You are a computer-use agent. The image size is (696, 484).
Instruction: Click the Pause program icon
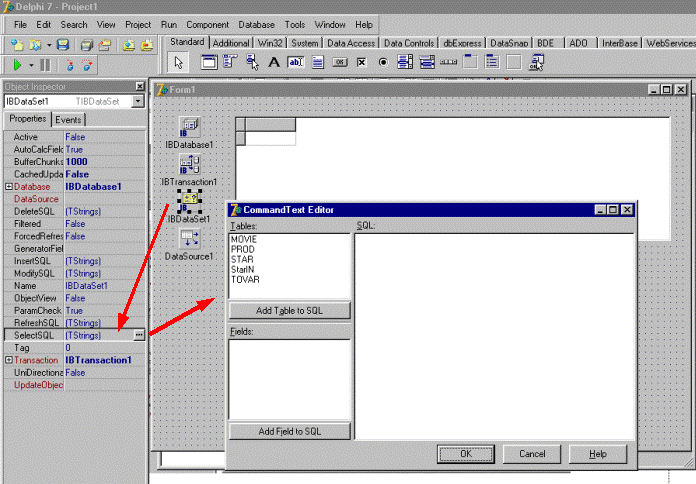tap(45, 65)
